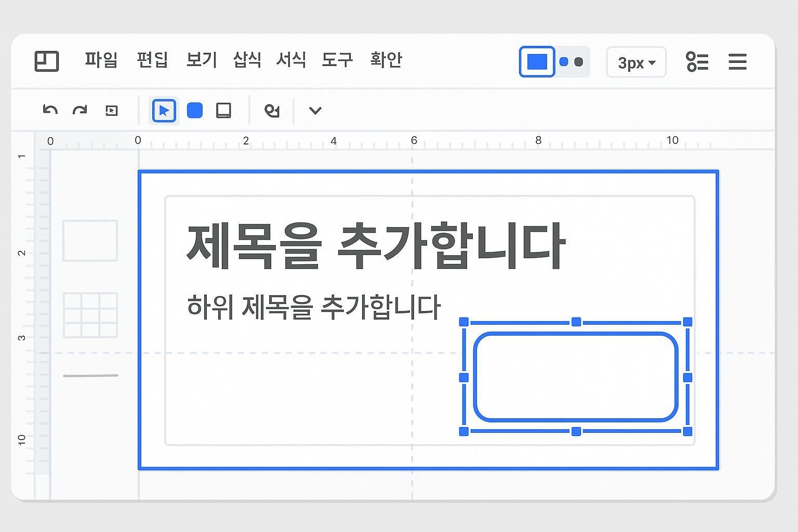Viewport: 798px width, 532px height.
Task: Expand the toolbar chevron for more tools
Action: (315, 111)
